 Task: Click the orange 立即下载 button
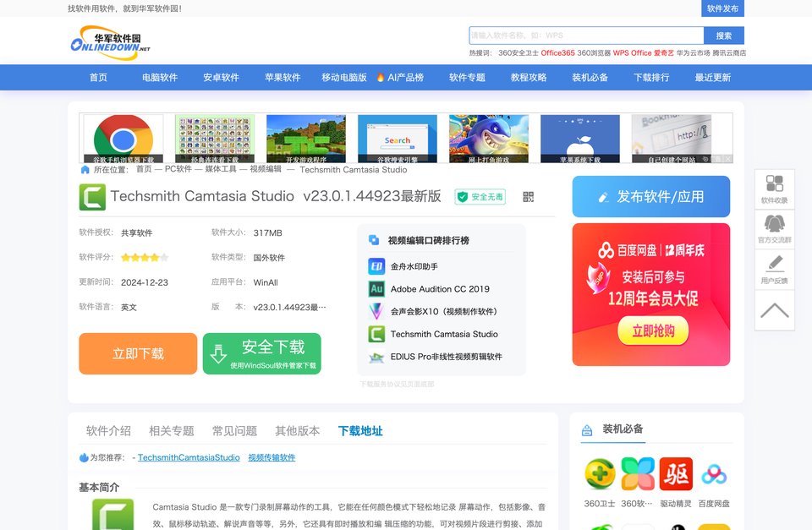[138, 353]
